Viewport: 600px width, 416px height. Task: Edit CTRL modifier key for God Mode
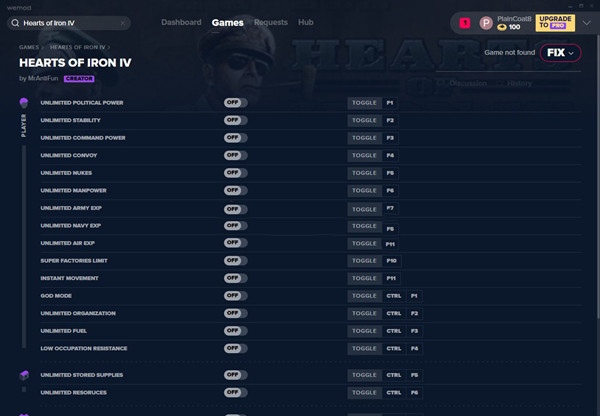(394, 296)
